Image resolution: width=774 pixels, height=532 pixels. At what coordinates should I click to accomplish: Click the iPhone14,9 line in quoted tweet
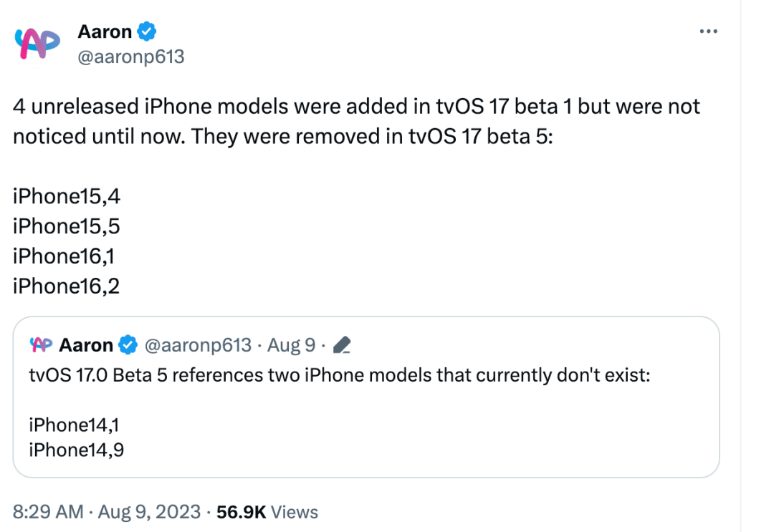click(77, 450)
